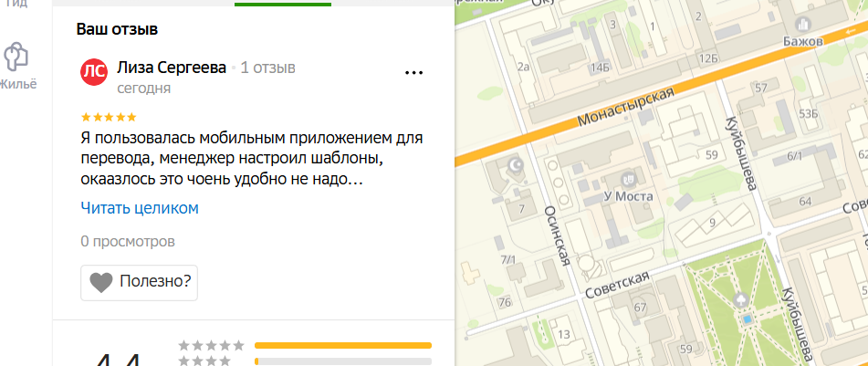Click the park tree icon on map
This screenshot has width=868, height=366.
click(741, 300)
